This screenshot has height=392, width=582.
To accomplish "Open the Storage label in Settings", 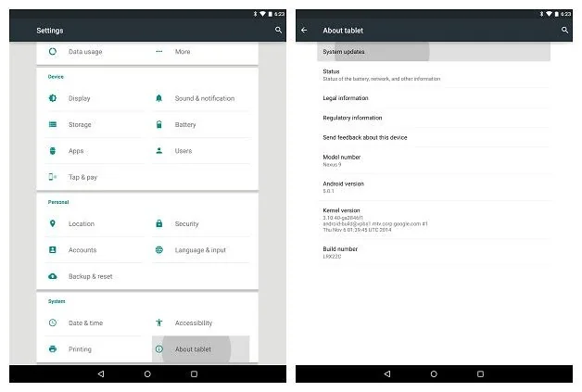I will tap(80, 125).
